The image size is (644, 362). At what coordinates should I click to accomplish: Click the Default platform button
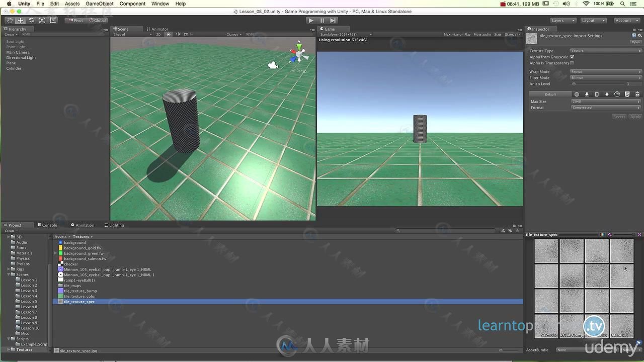(550, 94)
